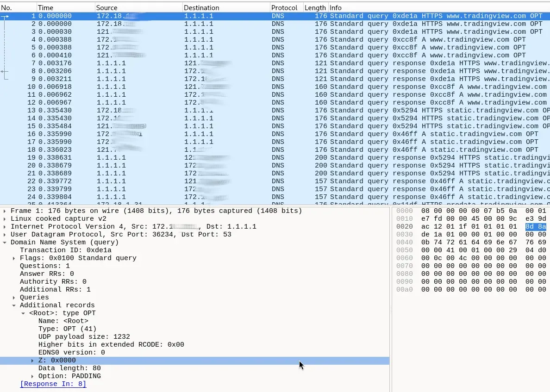The height and width of the screenshot is (392, 550).
Task: Select packet 1 HTTPS query 0xde1a
Action: pos(275,16)
